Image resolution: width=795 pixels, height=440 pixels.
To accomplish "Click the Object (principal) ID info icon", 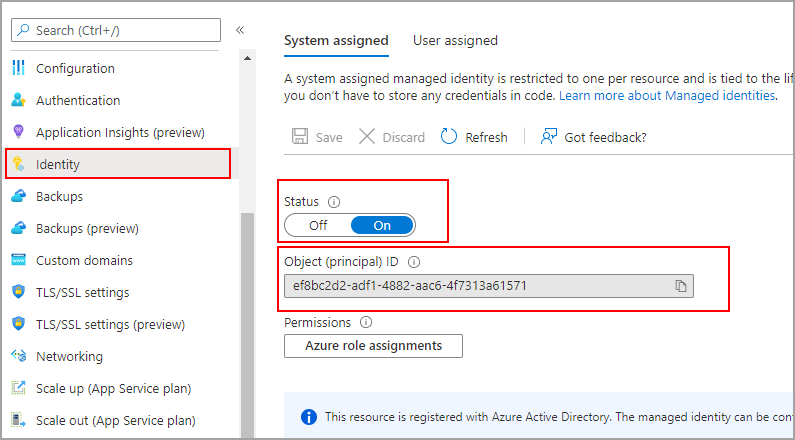I will pyautogui.click(x=414, y=262).
